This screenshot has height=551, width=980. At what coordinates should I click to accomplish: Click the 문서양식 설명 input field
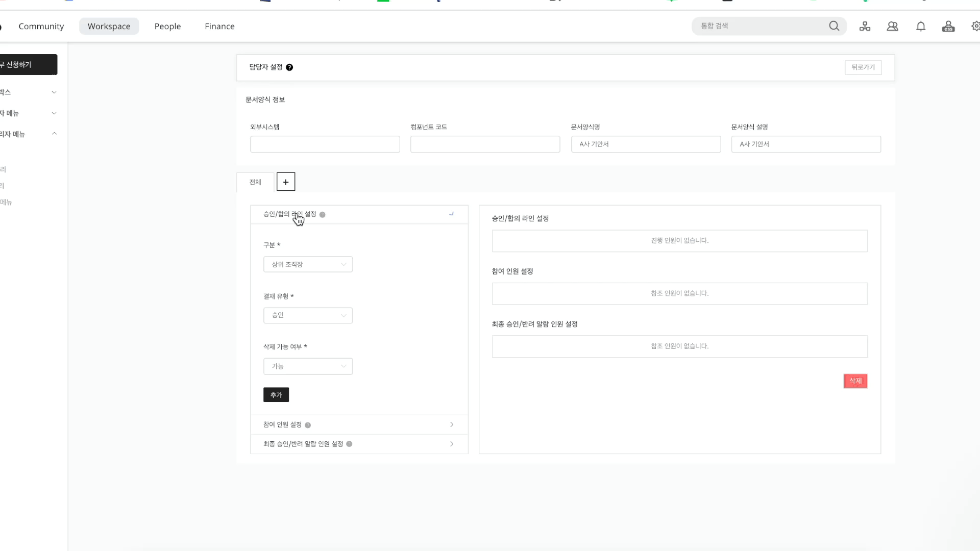pos(806,144)
